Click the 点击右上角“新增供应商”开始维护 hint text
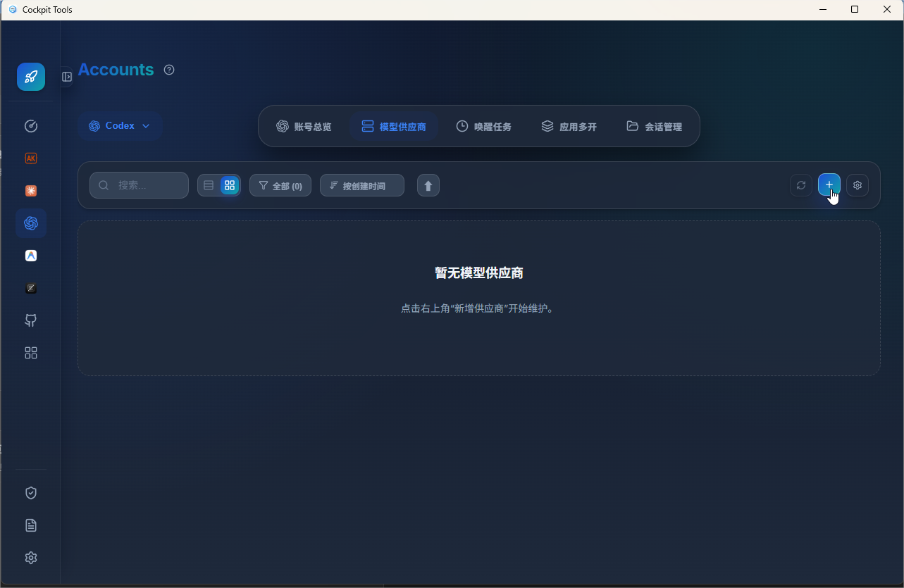 tap(479, 308)
